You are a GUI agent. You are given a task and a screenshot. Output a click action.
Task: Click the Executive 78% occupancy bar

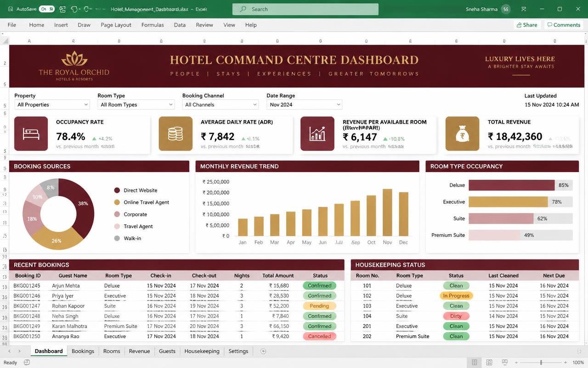508,202
